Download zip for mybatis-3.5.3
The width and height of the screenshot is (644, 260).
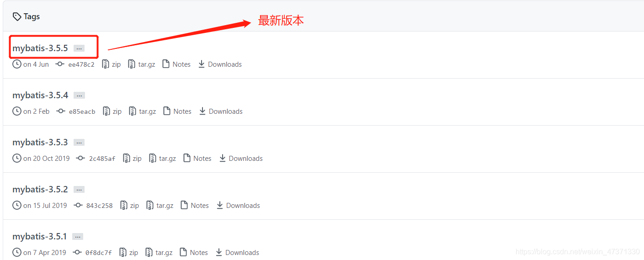(x=138, y=159)
